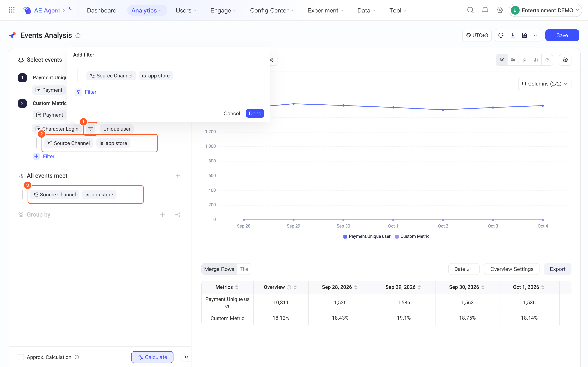
Task: Click the filter icon beside Character Login
Action: (x=90, y=129)
